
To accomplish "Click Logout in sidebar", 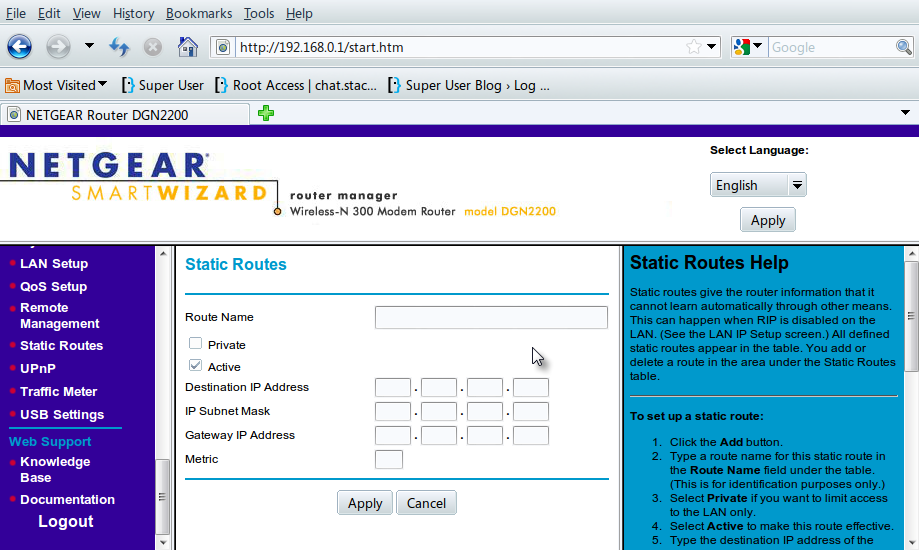I will click(66, 522).
